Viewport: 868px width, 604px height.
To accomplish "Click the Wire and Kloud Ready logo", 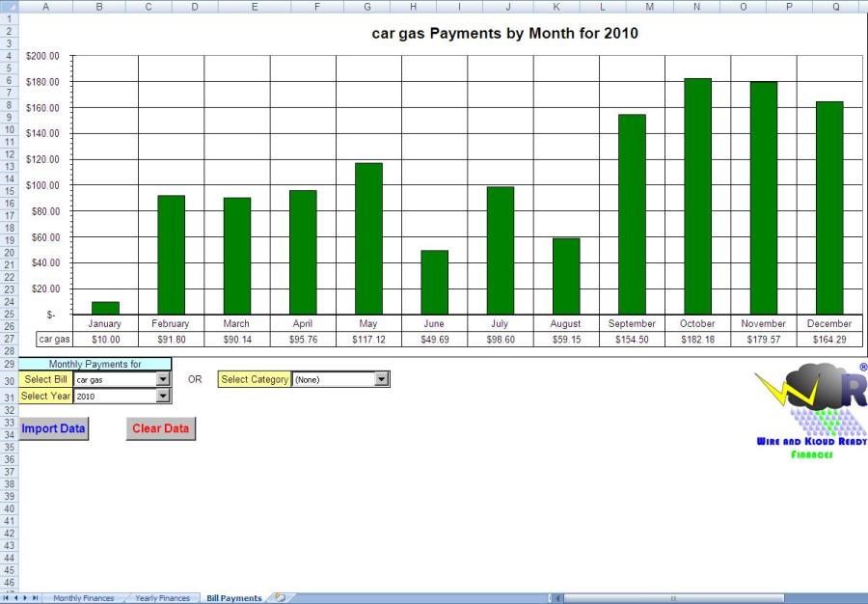I will 811,412.
